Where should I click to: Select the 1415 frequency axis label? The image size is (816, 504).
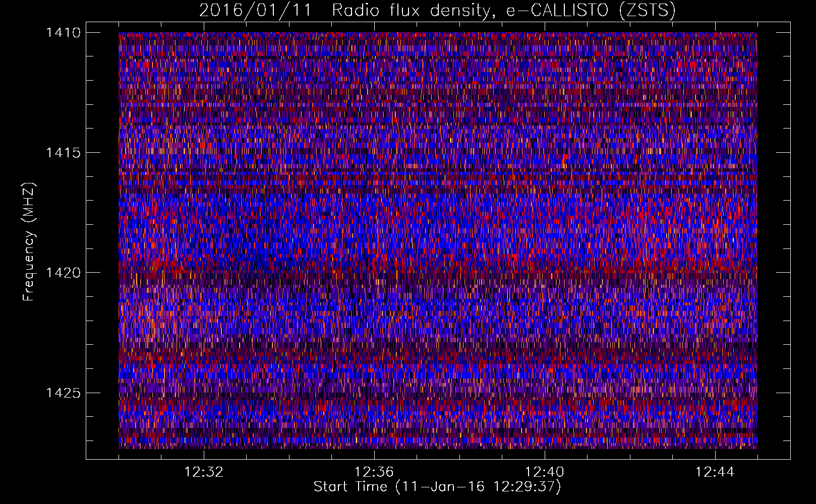coord(63,153)
